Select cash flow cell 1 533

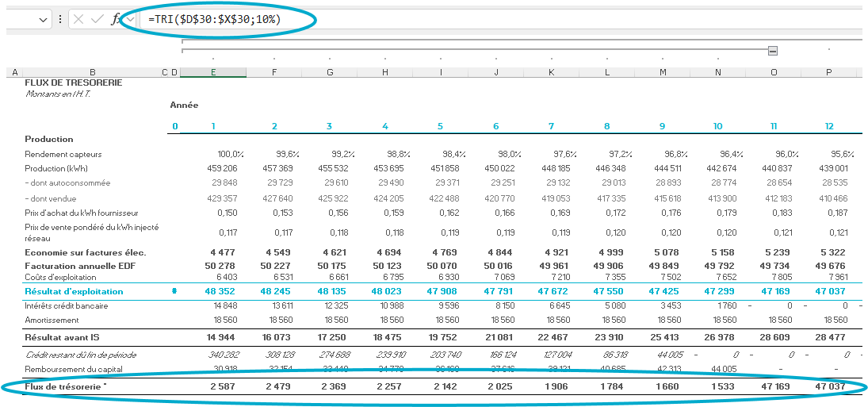[722, 386]
